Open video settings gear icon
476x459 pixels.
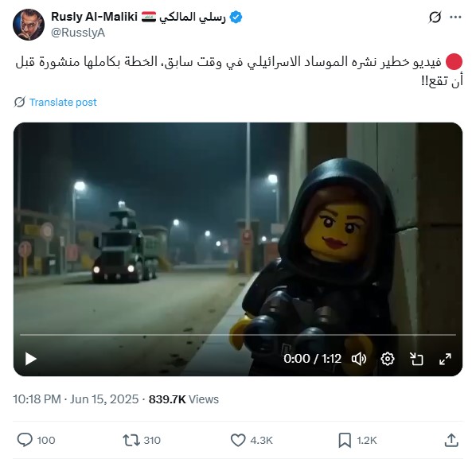(x=388, y=360)
